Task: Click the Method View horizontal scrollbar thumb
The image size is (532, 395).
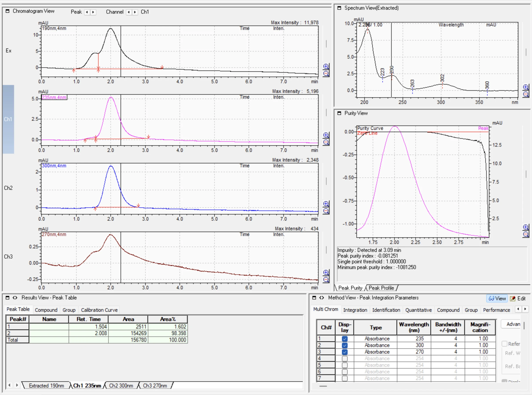Action: [323, 386]
